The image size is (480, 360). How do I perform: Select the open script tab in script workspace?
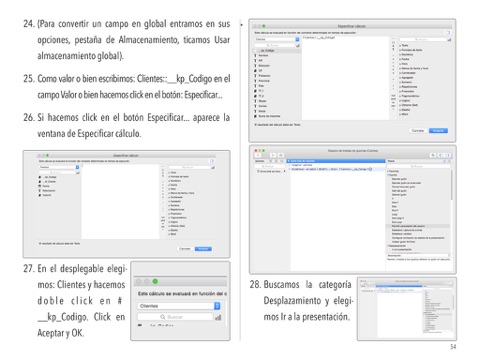336,161
